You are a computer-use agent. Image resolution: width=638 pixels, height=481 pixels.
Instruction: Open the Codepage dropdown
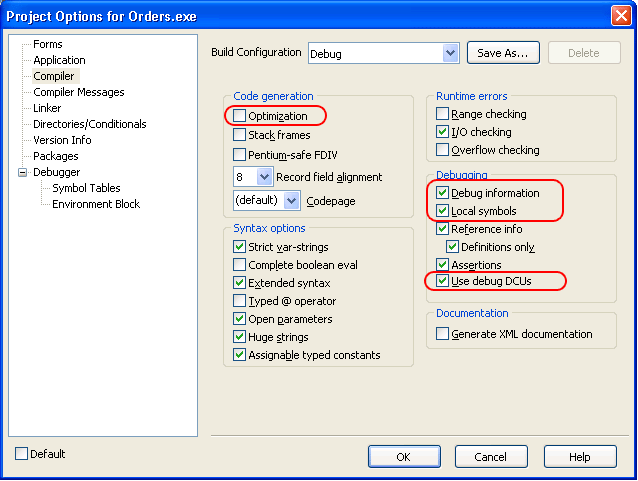(x=291, y=201)
